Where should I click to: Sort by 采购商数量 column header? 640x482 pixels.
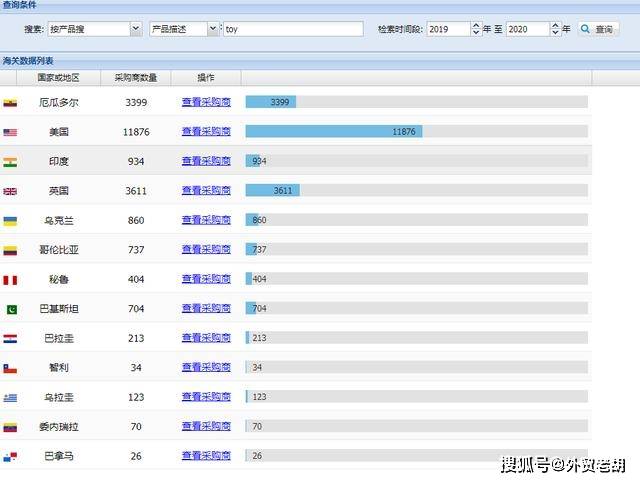click(x=135, y=78)
